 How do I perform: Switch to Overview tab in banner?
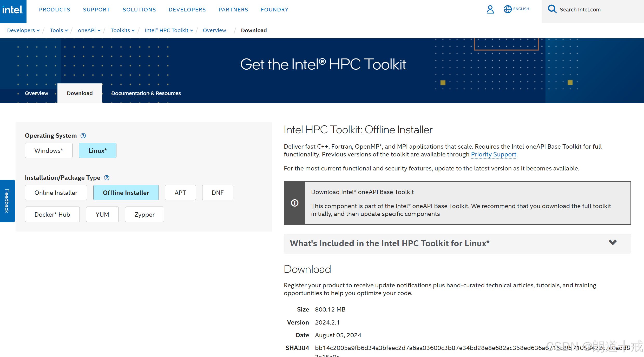36,93
